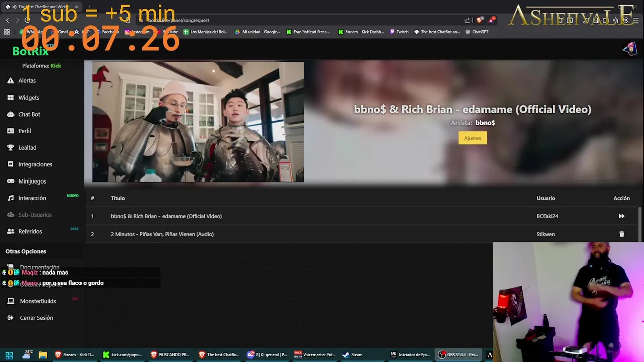Click the BotRix logo
This screenshot has width=644, height=362.
pyautogui.click(x=30, y=51)
